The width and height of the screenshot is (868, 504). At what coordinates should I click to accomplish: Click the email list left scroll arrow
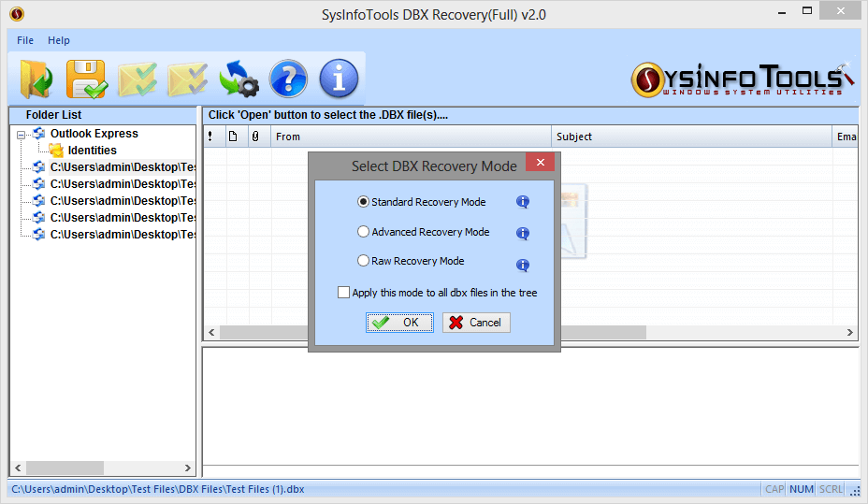(x=211, y=333)
